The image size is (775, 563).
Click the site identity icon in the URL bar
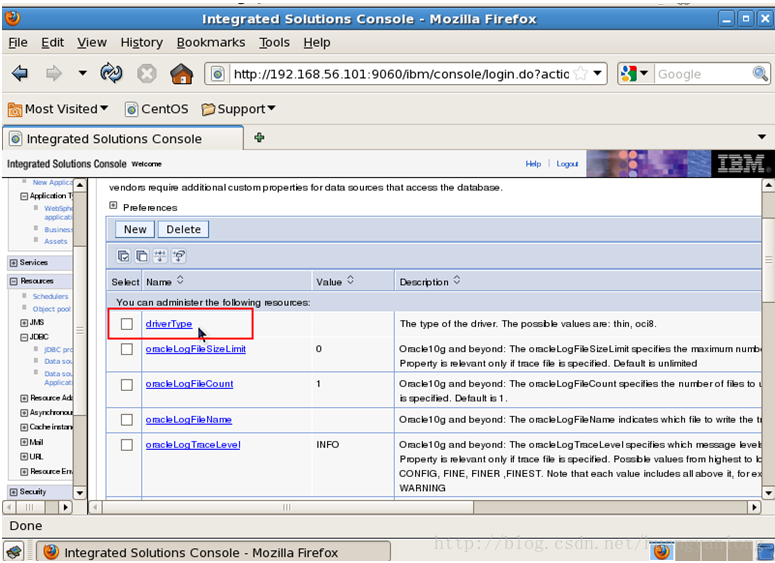pyautogui.click(x=218, y=74)
